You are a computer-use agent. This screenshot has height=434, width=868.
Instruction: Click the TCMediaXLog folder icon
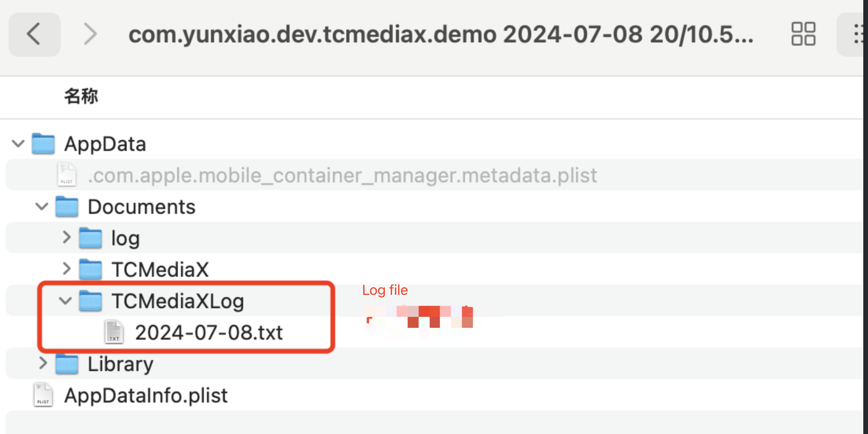click(x=90, y=301)
